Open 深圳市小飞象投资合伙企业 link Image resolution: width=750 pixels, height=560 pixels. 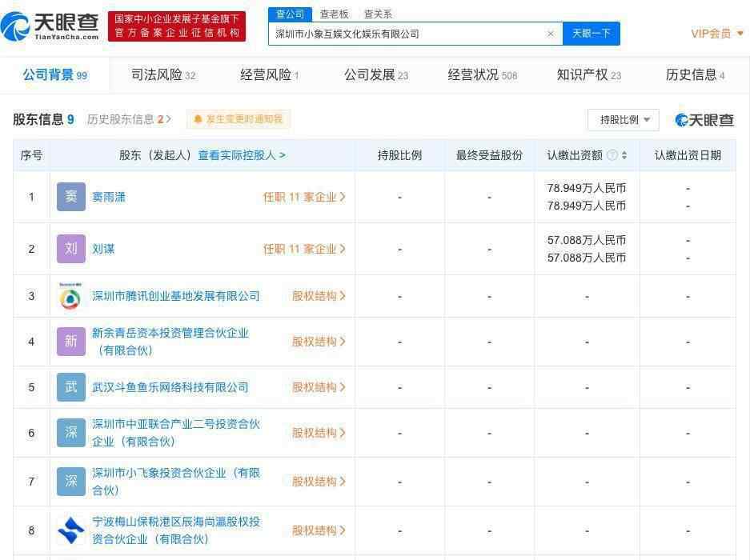175,482
